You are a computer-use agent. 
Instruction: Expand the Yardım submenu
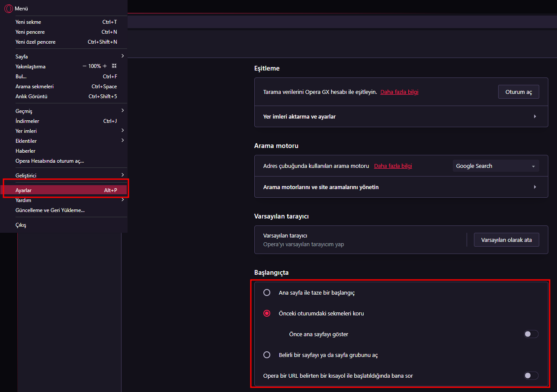(64, 200)
